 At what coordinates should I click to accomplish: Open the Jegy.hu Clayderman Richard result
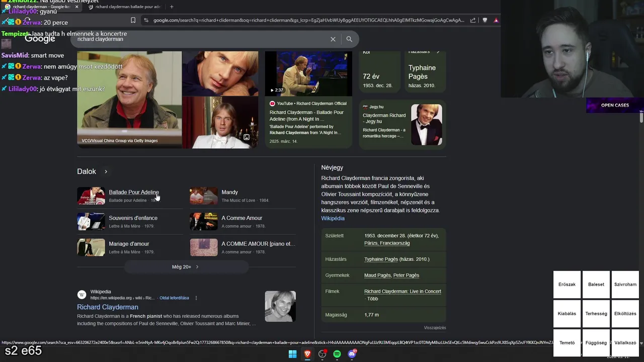pos(384,118)
